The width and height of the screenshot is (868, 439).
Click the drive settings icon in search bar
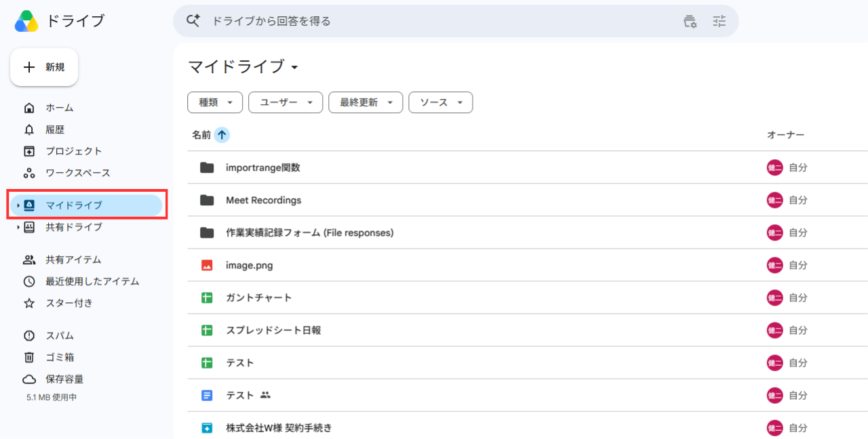(690, 21)
